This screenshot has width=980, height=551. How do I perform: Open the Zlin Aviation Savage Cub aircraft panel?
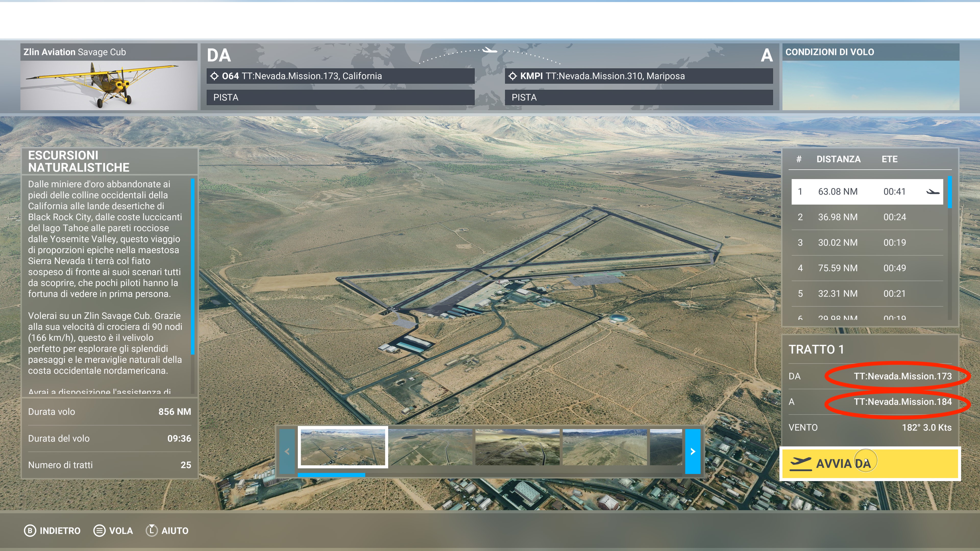109,77
